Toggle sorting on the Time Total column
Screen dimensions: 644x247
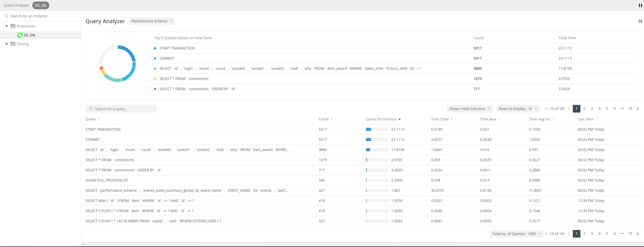coord(452,119)
